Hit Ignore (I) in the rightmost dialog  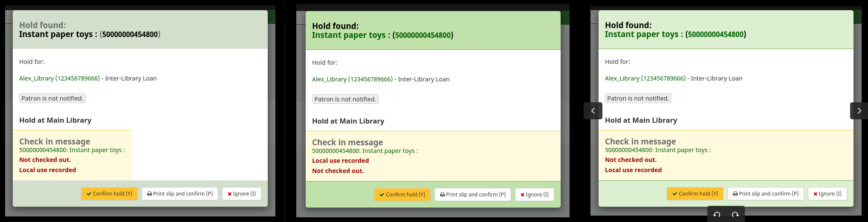827,193
